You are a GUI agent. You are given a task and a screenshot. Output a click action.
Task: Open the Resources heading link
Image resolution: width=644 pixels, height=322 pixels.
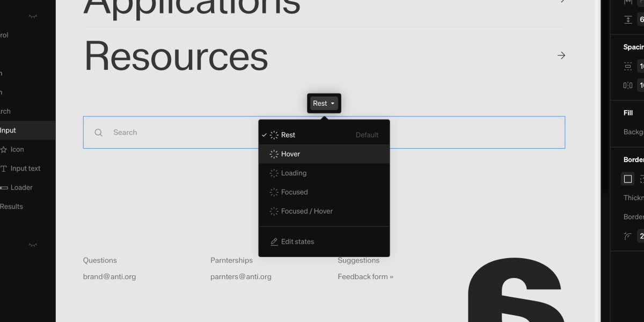[x=176, y=56]
